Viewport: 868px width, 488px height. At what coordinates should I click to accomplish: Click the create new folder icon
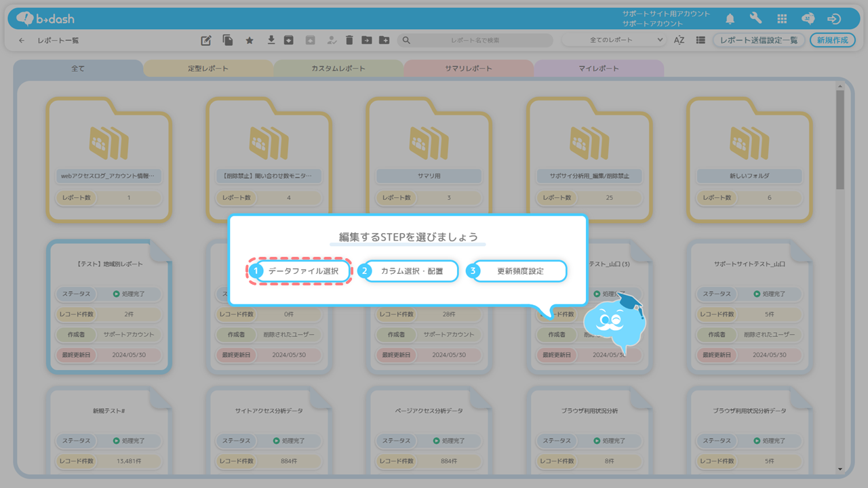click(x=384, y=41)
